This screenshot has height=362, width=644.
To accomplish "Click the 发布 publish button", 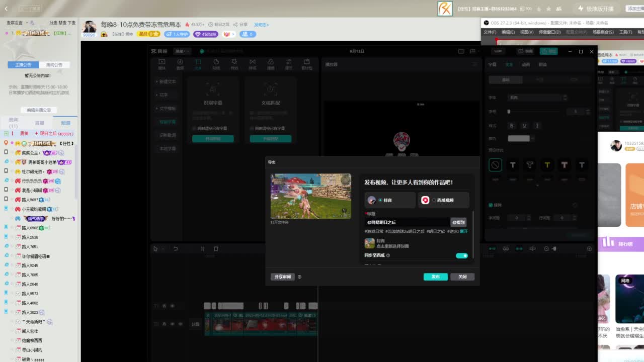I will click(x=435, y=277).
